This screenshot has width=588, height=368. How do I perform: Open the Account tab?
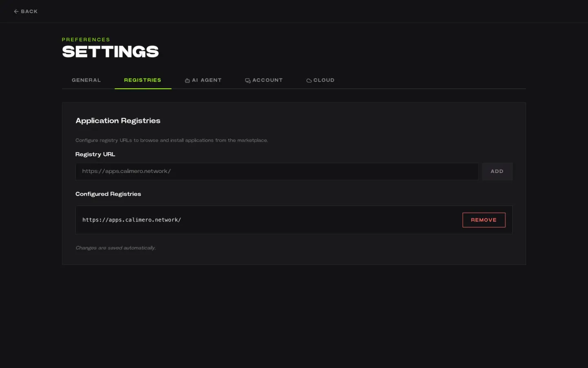[x=264, y=80]
